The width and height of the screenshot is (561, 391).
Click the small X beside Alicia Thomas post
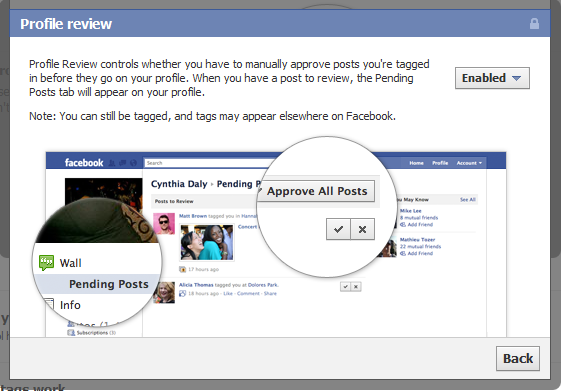click(356, 287)
